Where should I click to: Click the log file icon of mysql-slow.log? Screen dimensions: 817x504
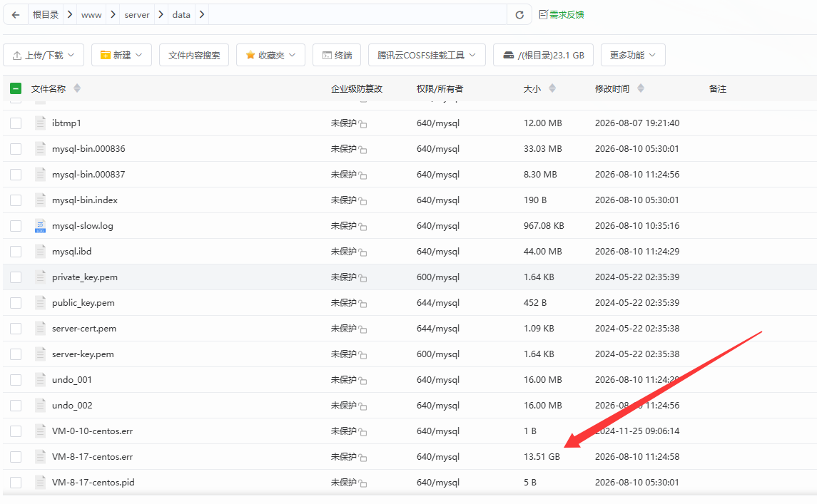click(x=40, y=226)
